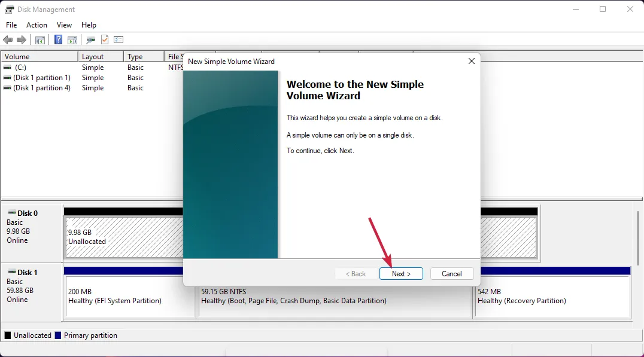Select the Disk 0 label panel
This screenshot has width=644, height=357.
(x=32, y=233)
